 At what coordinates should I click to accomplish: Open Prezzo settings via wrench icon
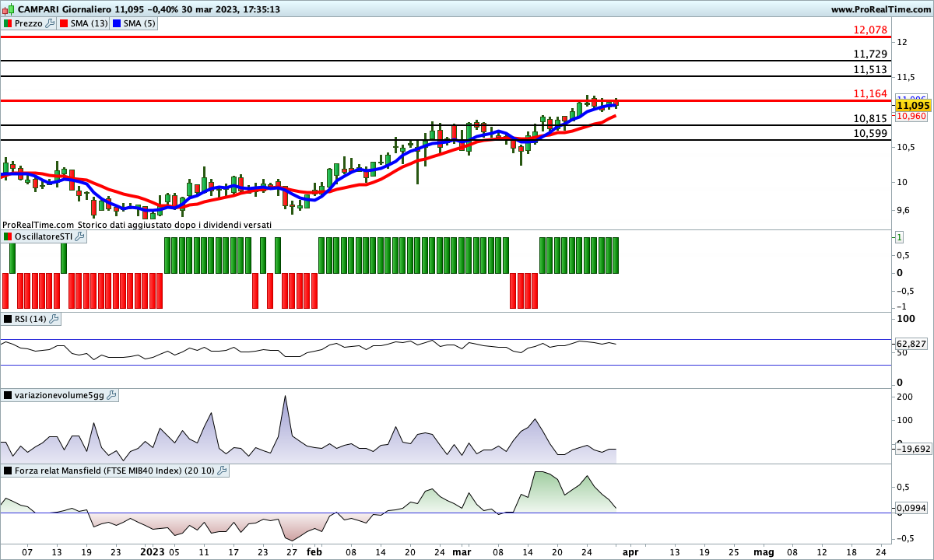[51, 24]
